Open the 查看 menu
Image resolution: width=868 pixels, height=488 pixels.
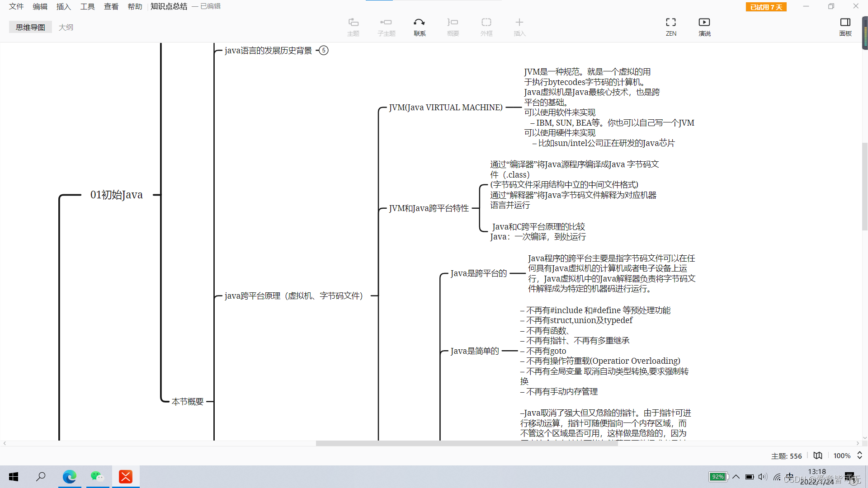tap(111, 6)
